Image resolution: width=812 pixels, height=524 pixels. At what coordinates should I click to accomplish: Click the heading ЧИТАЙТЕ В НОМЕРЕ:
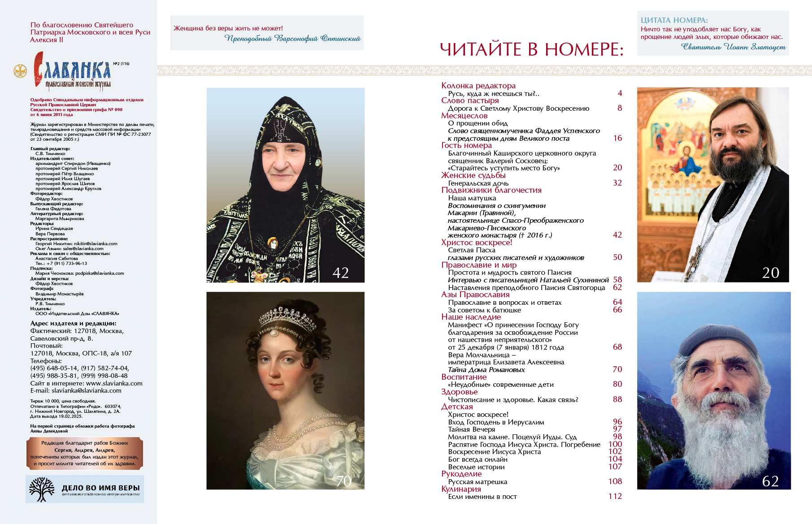pos(532,49)
